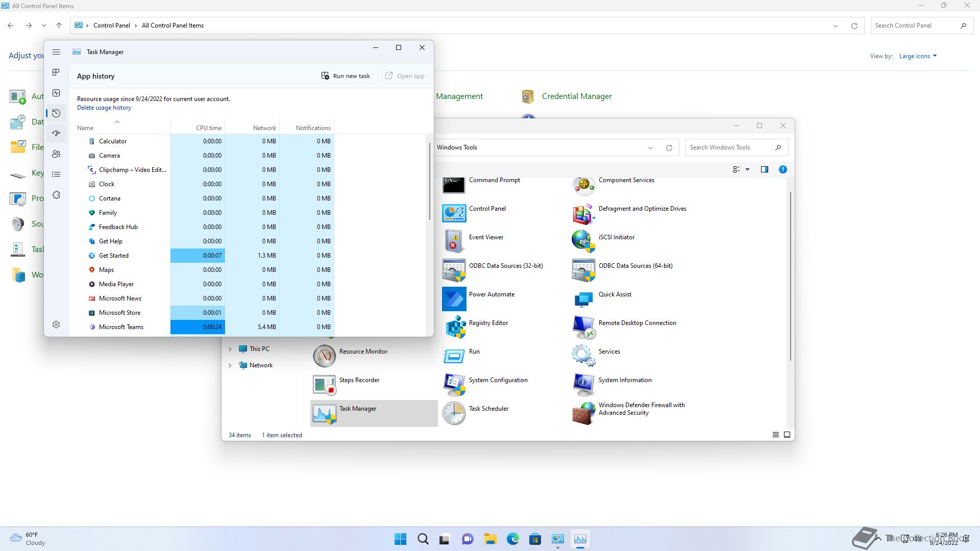Open Credential Manager in Control Panel
This screenshot has width=980, height=551.
click(x=567, y=96)
